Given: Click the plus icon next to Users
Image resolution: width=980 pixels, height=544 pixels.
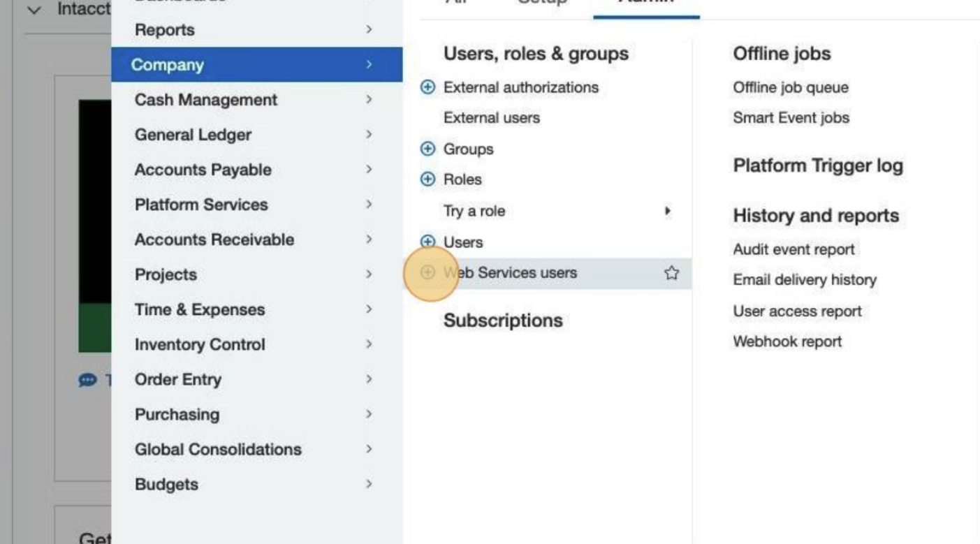Looking at the screenshot, I should pyautogui.click(x=428, y=242).
